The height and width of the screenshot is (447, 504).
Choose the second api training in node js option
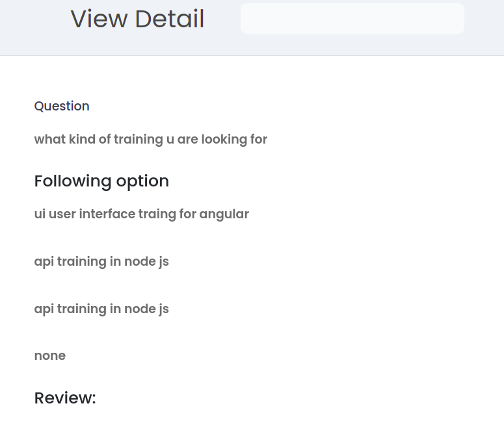click(101, 309)
